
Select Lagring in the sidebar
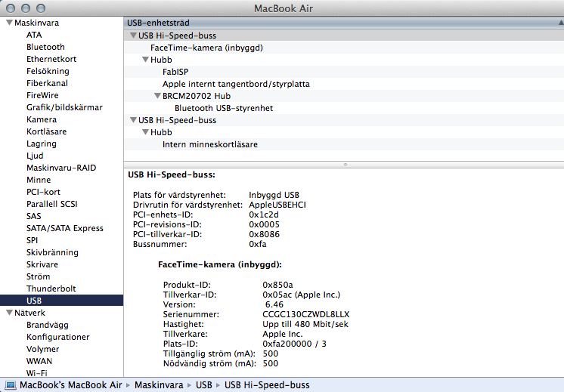tap(42, 144)
